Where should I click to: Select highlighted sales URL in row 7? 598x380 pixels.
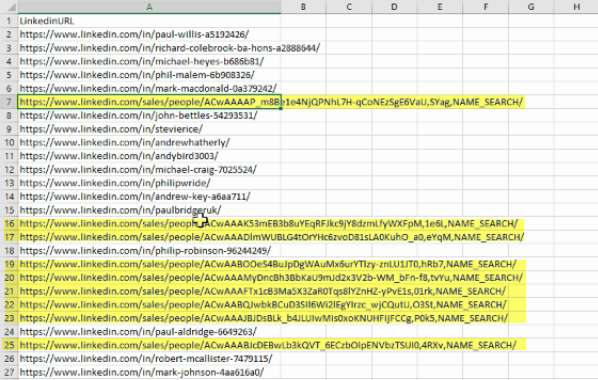click(x=149, y=102)
